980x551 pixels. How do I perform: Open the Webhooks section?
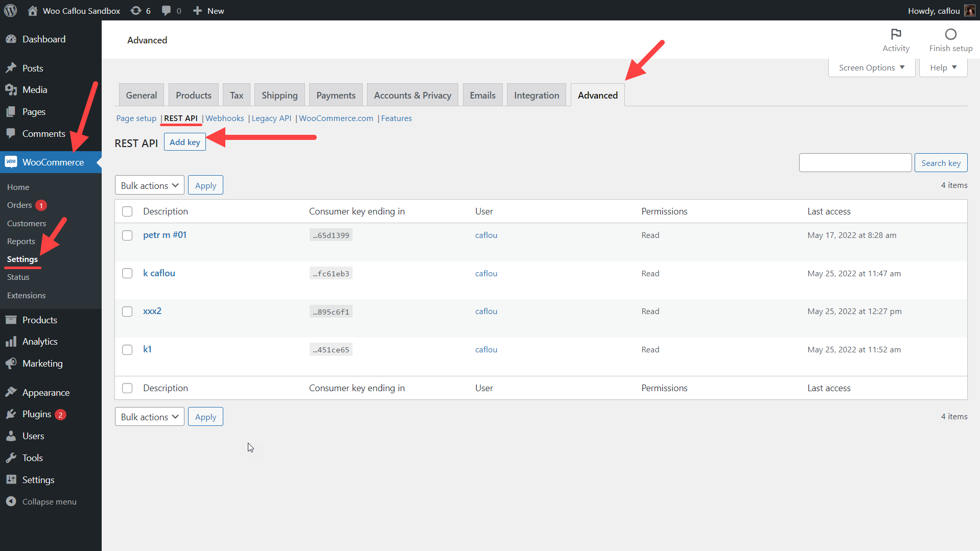point(224,118)
